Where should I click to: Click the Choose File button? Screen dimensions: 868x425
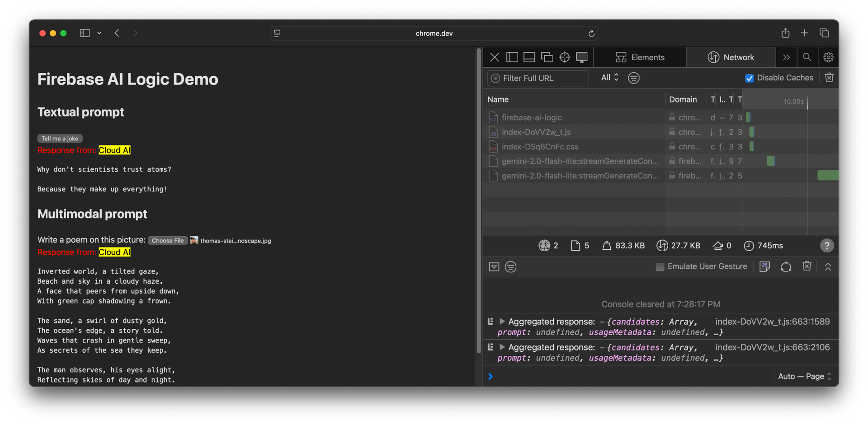point(168,240)
